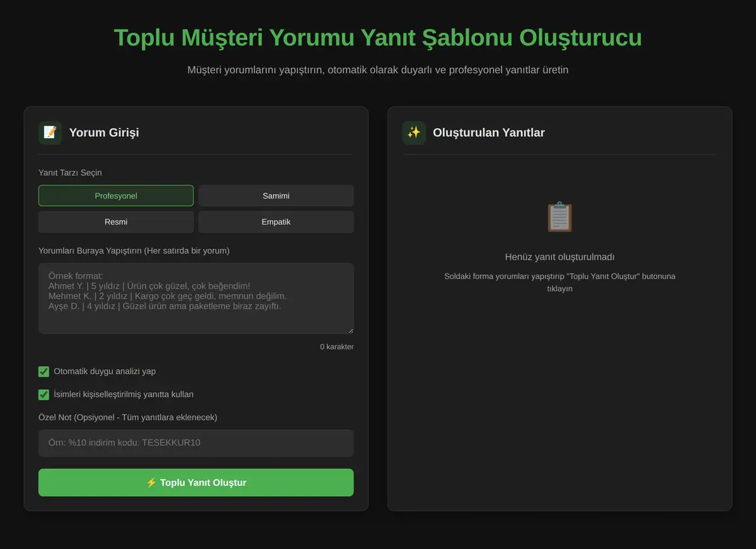The image size is (756, 549).
Task: Select the Samimi response style
Action: coord(276,195)
